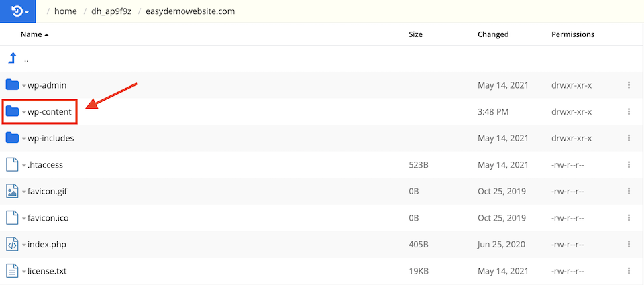Expand the small arrow beside favicon.ico

(24, 218)
